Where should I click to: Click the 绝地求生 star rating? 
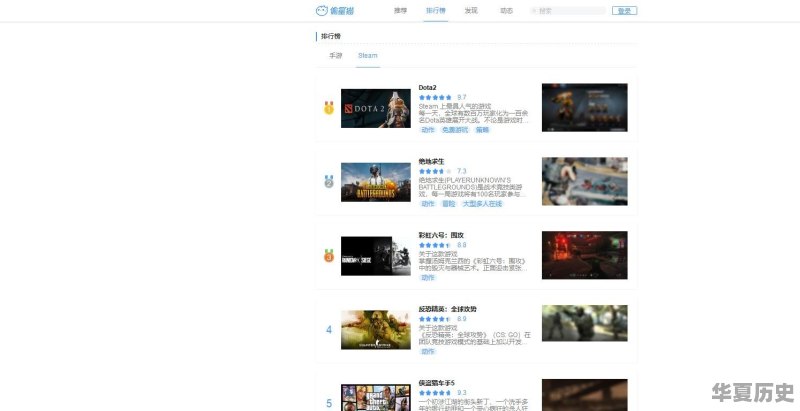tap(435, 171)
